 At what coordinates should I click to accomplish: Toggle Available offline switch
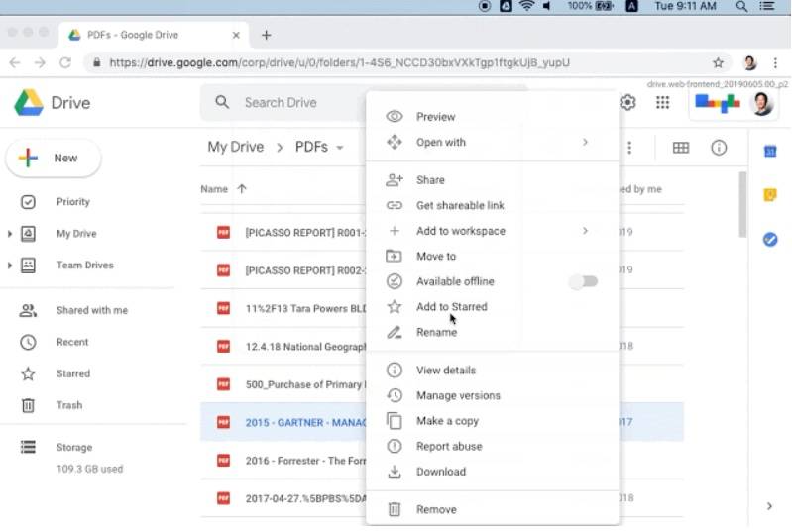584,281
